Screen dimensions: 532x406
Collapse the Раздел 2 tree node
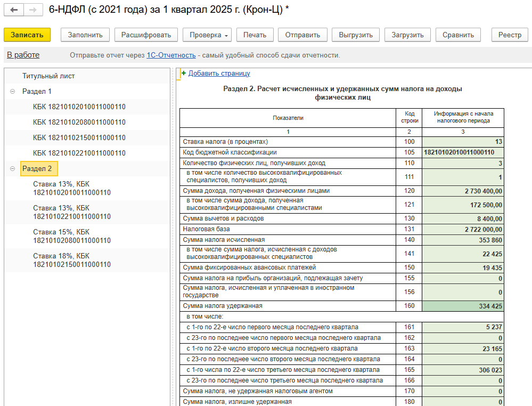tap(12, 169)
